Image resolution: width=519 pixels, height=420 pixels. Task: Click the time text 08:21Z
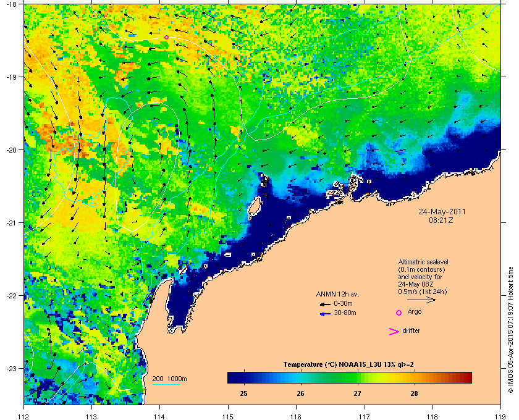tap(441, 220)
